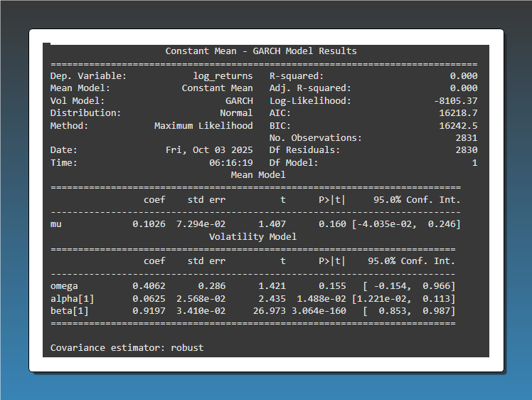Click the AIC value 16218.7
The image size is (532, 400).
[x=458, y=113]
